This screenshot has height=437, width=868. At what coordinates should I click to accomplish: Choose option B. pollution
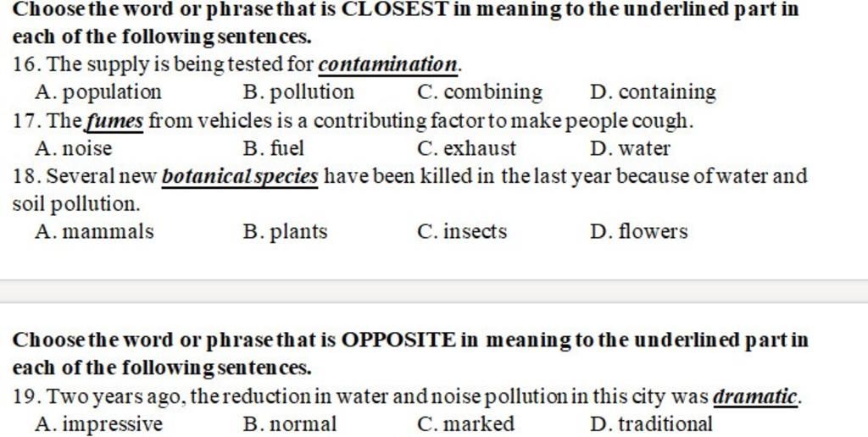pyautogui.click(x=298, y=92)
